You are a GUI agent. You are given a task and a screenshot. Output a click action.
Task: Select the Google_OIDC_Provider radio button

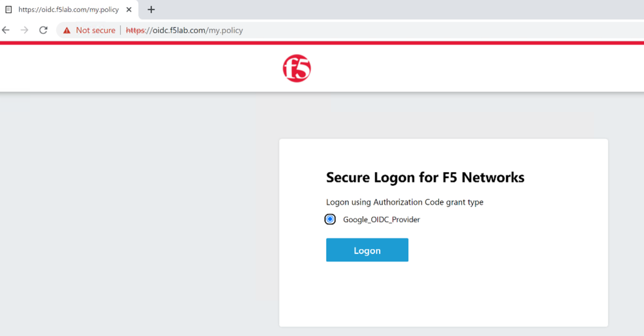pos(330,219)
